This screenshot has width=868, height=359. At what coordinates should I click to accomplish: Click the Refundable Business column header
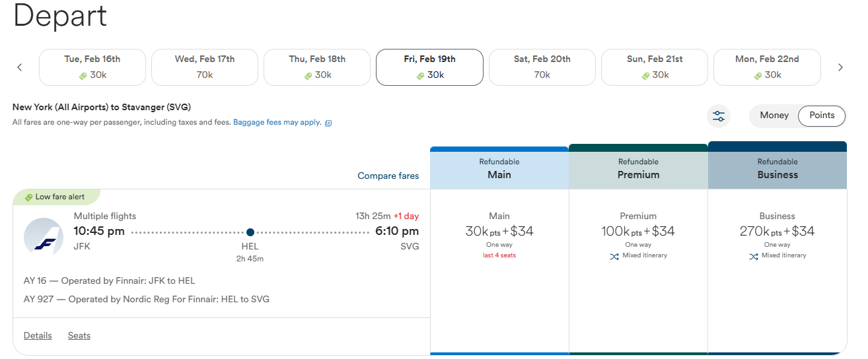(778, 165)
